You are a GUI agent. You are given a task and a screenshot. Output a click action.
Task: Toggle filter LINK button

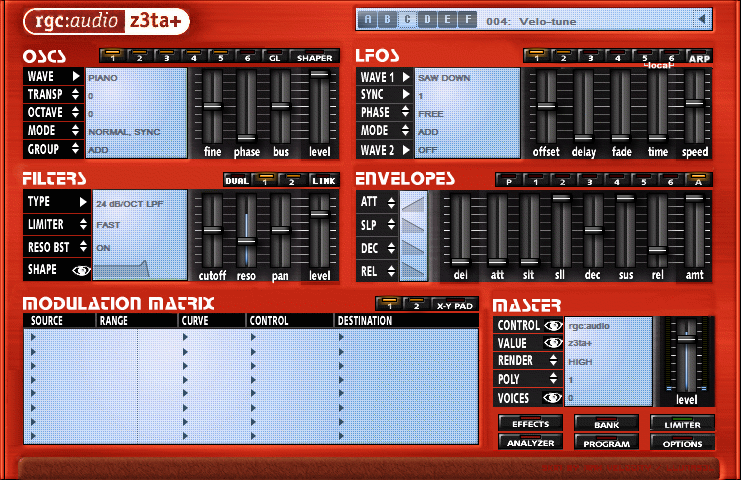(323, 180)
